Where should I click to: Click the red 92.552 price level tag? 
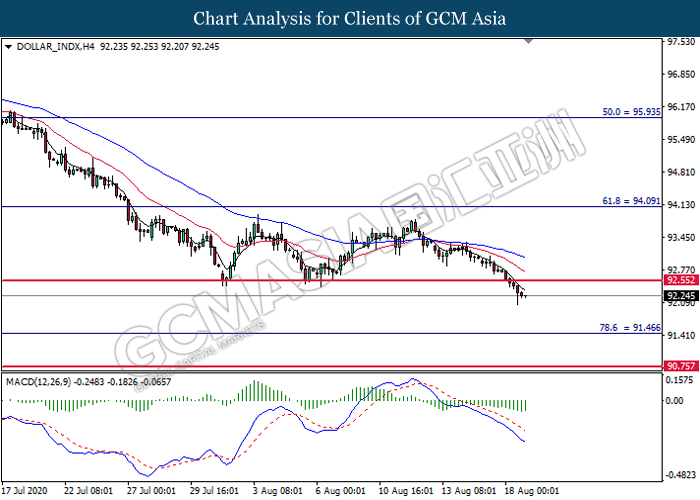click(x=681, y=280)
